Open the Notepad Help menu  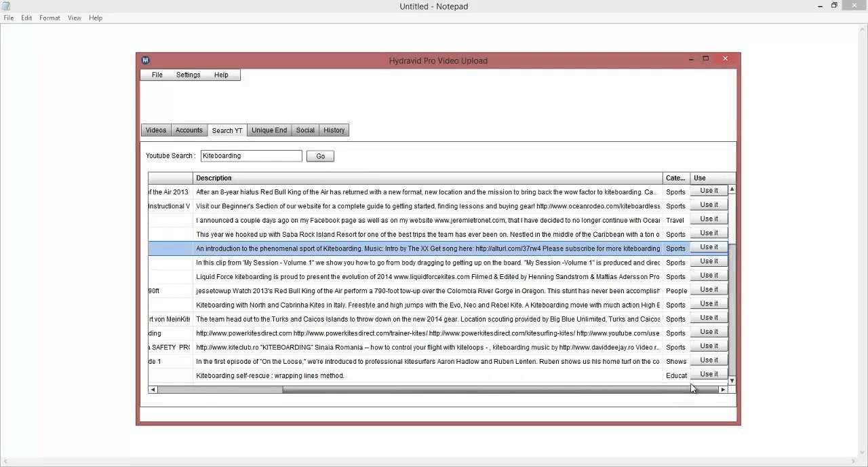pyautogui.click(x=96, y=18)
